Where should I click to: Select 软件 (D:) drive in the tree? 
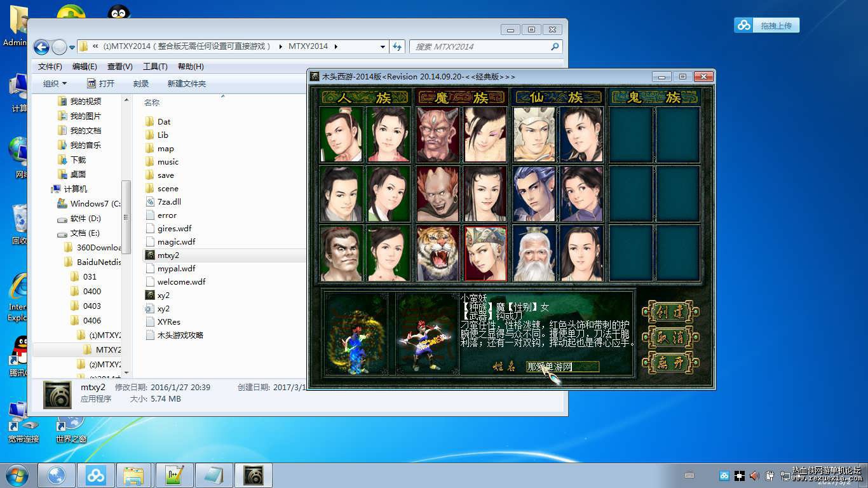coord(79,218)
